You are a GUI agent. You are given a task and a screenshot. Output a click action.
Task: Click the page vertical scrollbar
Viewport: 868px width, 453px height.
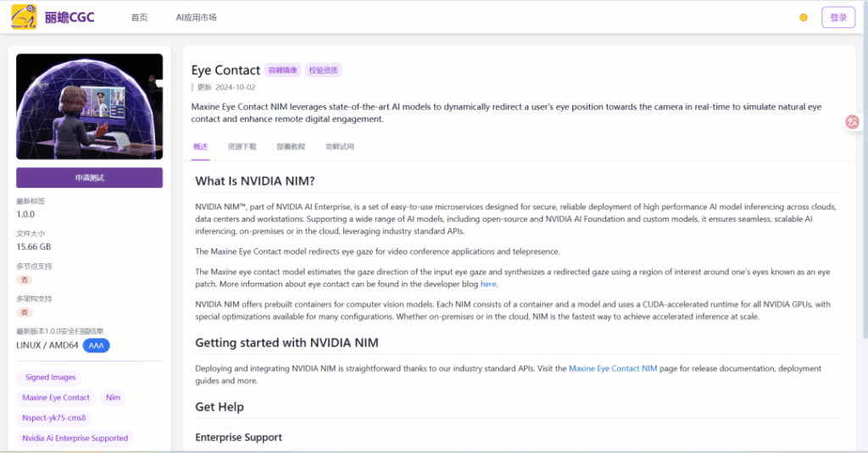[x=865, y=172]
